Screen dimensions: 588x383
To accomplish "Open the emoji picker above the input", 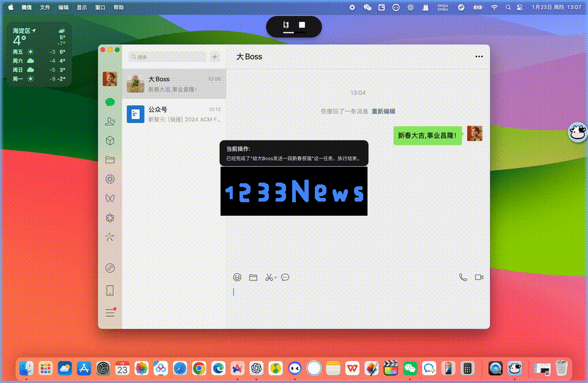I will point(237,277).
